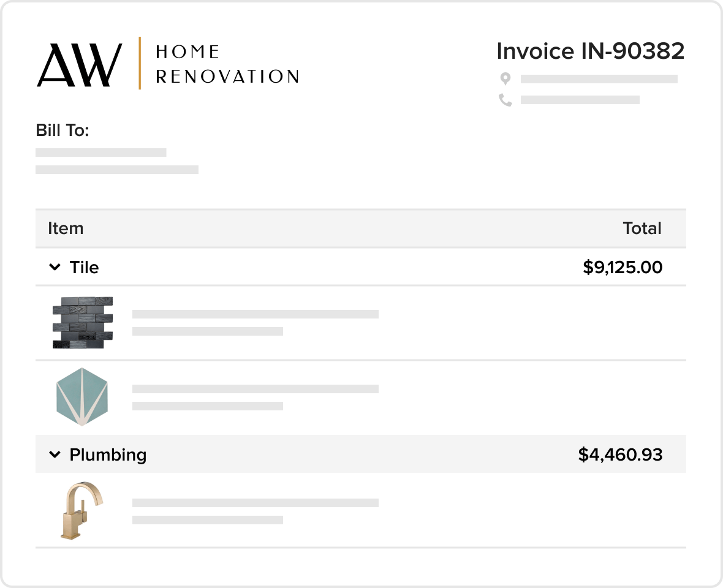The width and height of the screenshot is (723, 588).
Task: Click the phone handset icon
Action: point(505,100)
